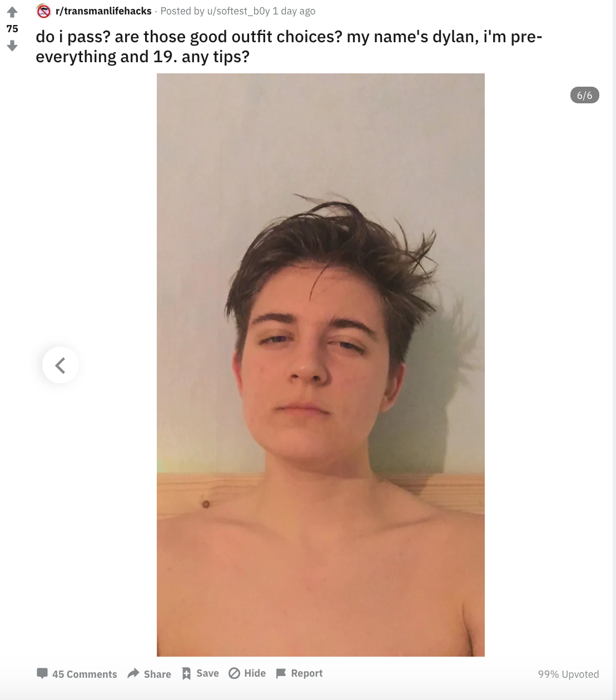The width and height of the screenshot is (616, 700).
Task: Open the r/transmanlifehacks subreddit avatar icon
Action: pyautogui.click(x=43, y=11)
